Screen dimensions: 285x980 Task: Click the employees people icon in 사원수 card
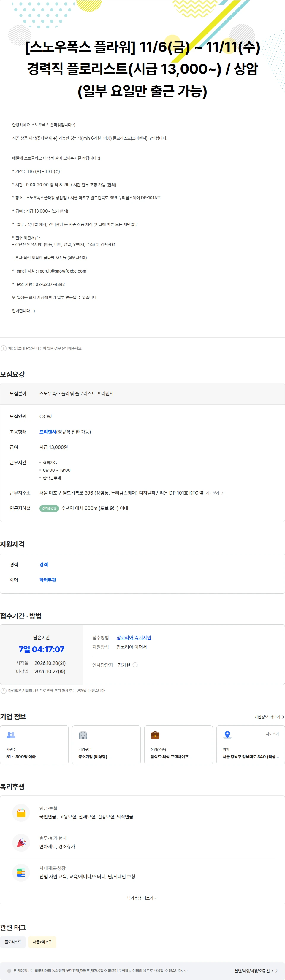coord(11,735)
